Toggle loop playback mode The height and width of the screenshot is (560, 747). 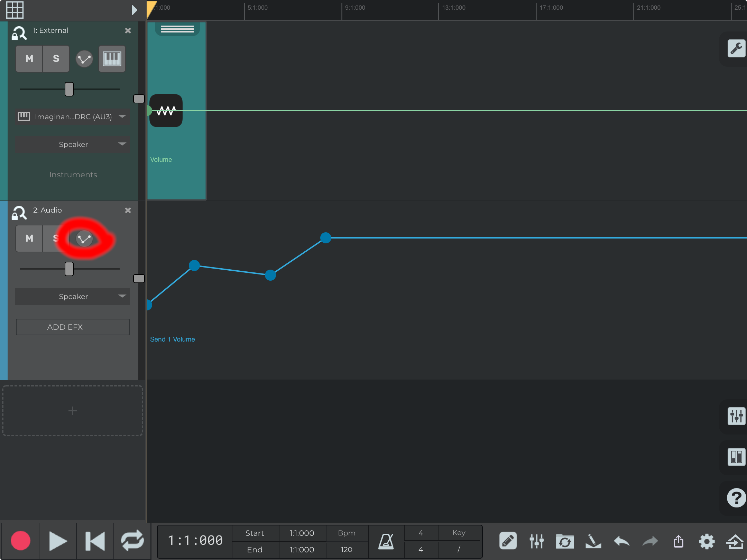click(x=132, y=541)
